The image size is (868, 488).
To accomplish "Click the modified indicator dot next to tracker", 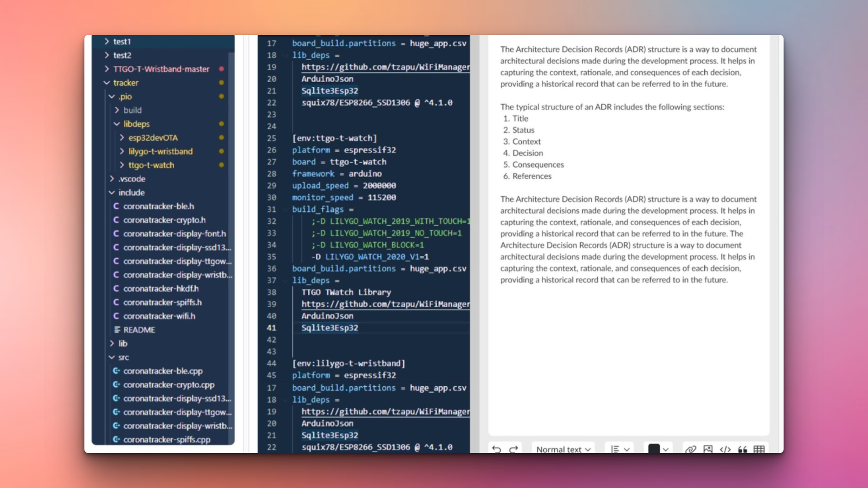I will click(x=221, y=83).
